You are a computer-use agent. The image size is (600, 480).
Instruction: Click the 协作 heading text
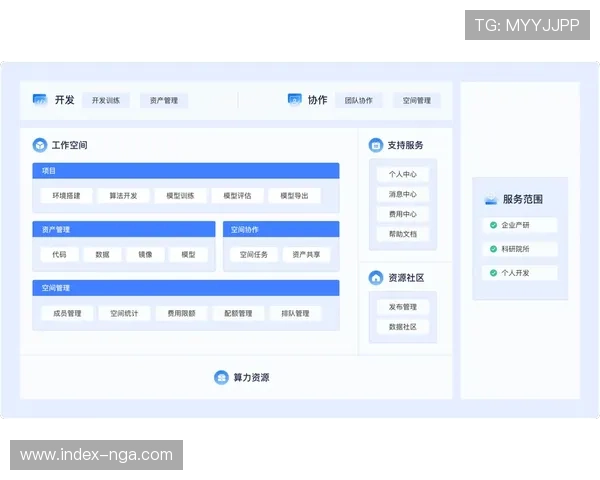[318, 100]
